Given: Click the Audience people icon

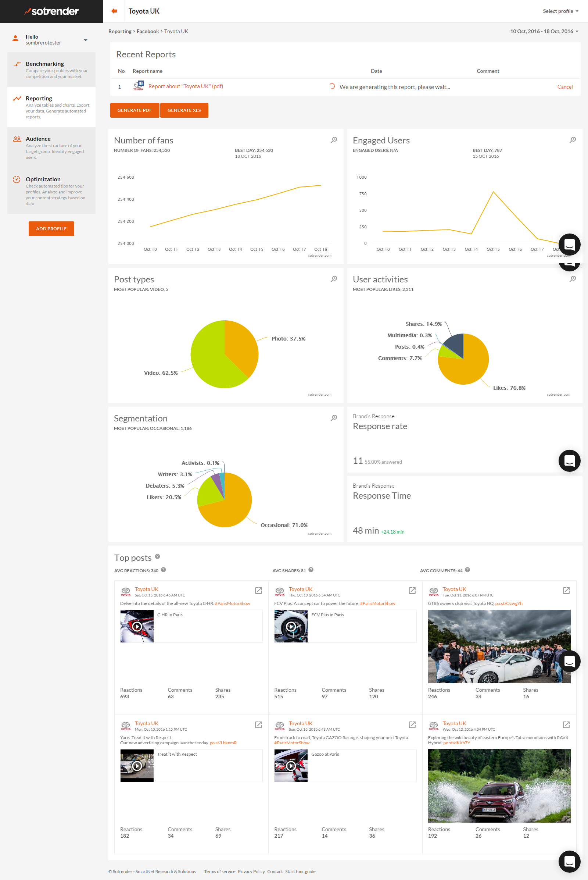Looking at the screenshot, I should [17, 139].
